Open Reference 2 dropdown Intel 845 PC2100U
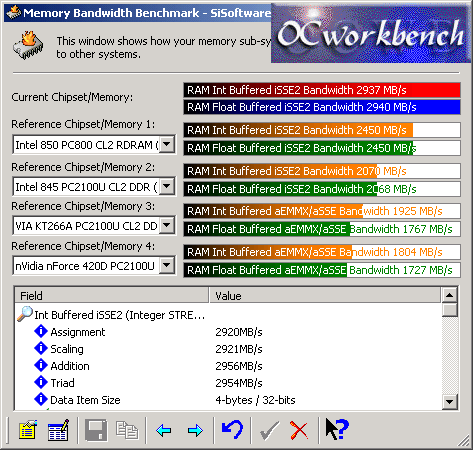 (167, 186)
